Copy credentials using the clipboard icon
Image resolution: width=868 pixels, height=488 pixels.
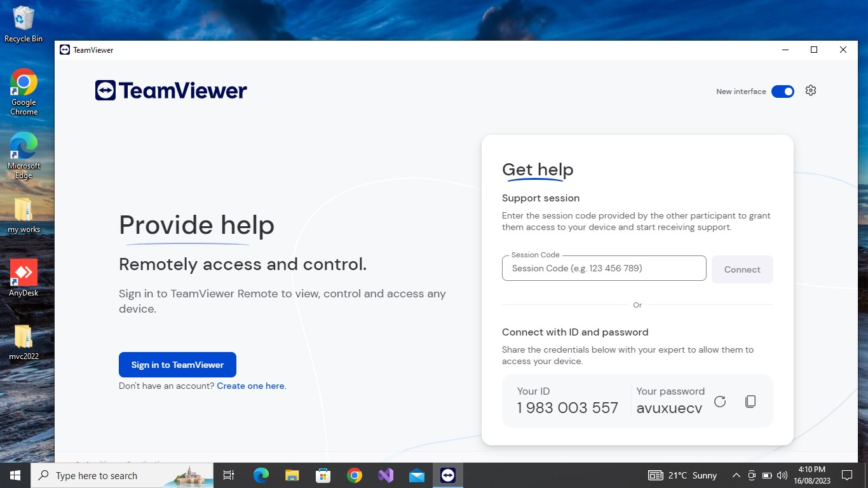[750, 402]
